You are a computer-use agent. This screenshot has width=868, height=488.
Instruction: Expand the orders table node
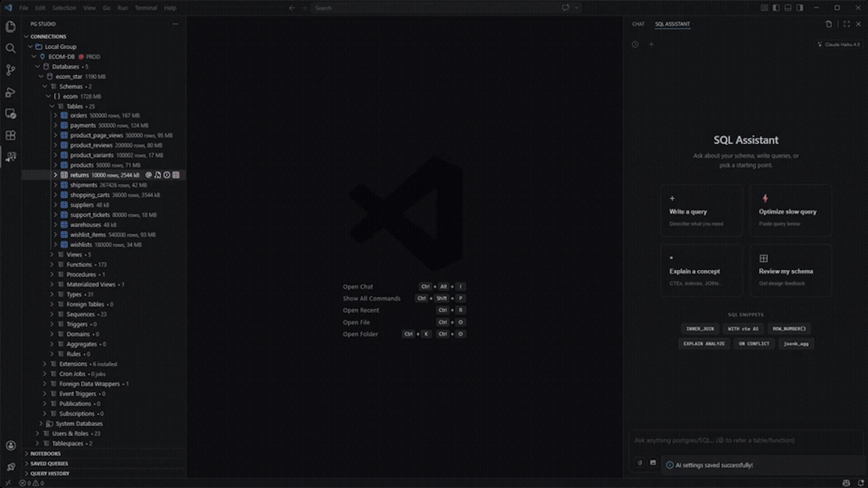[x=55, y=115]
